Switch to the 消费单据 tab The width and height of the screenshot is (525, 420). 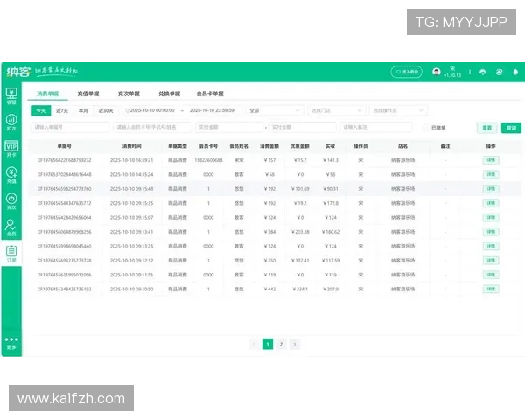pos(47,94)
